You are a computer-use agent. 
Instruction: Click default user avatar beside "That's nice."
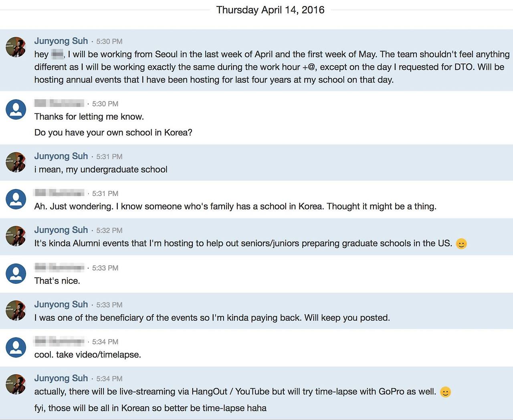[x=16, y=274]
